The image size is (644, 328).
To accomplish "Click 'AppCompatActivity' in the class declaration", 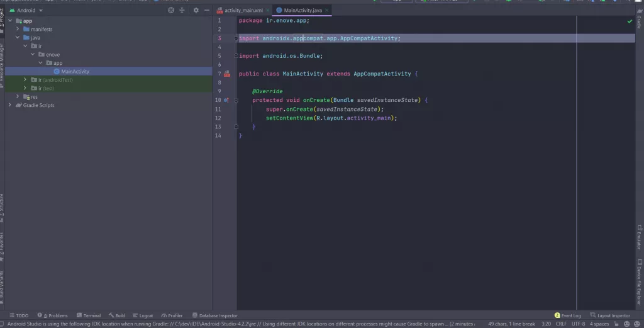I will point(382,74).
